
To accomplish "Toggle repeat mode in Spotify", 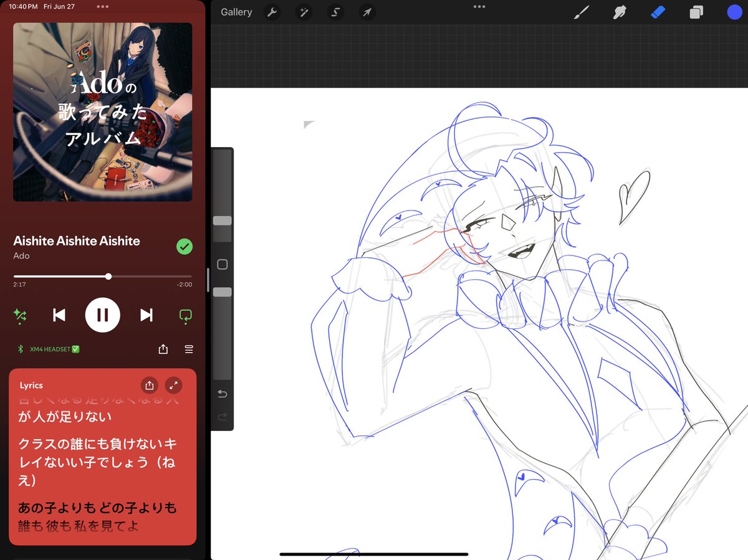I will (x=185, y=316).
